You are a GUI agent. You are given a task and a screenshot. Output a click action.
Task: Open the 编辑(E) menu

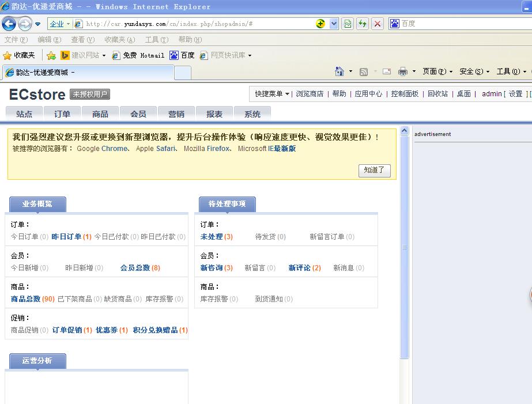[50, 40]
